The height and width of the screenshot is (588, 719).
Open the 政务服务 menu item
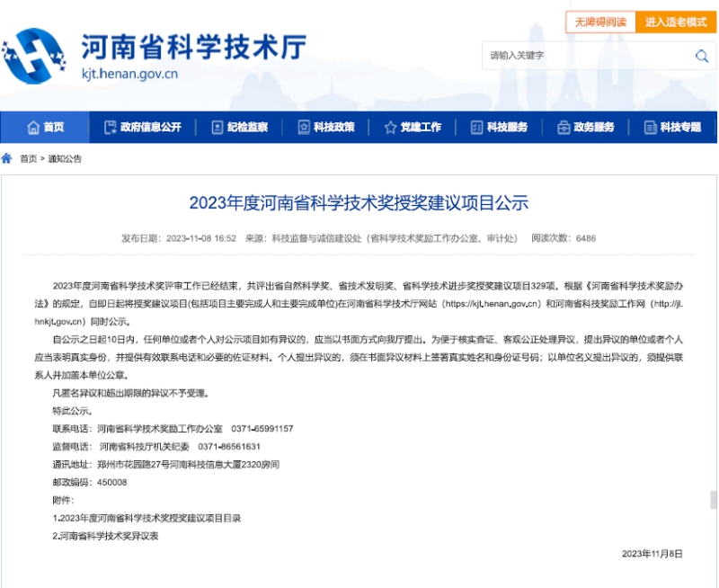click(586, 127)
